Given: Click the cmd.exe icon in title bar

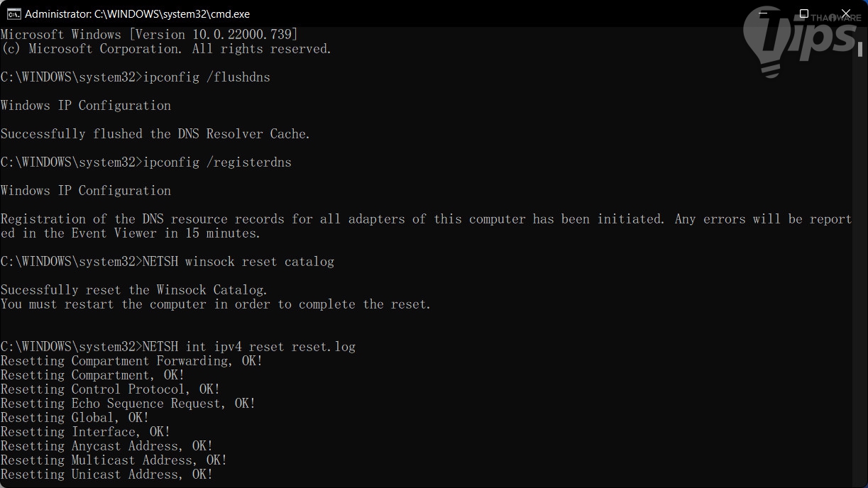Looking at the screenshot, I should point(13,13).
